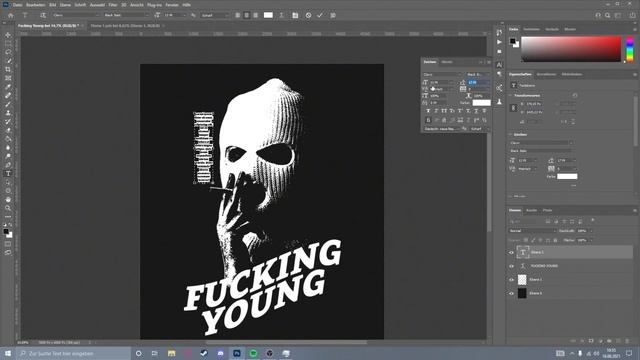Toggle text orientation in options bar
This screenshot has height=360, width=640.
click(43, 15)
